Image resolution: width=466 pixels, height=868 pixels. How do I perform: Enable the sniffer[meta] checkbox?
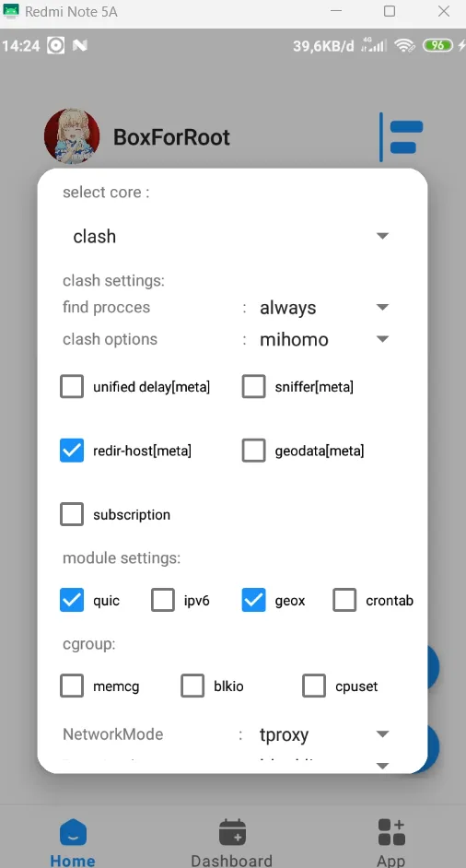[x=253, y=386]
